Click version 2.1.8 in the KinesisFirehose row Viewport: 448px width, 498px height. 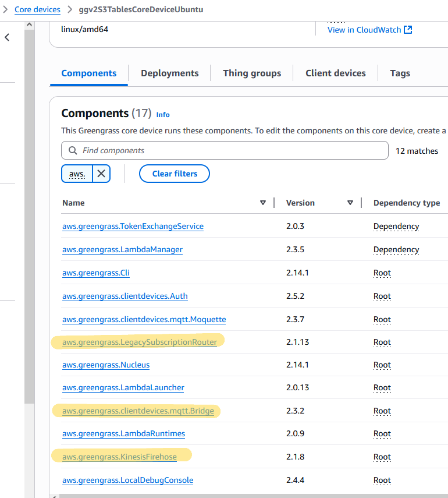(295, 457)
